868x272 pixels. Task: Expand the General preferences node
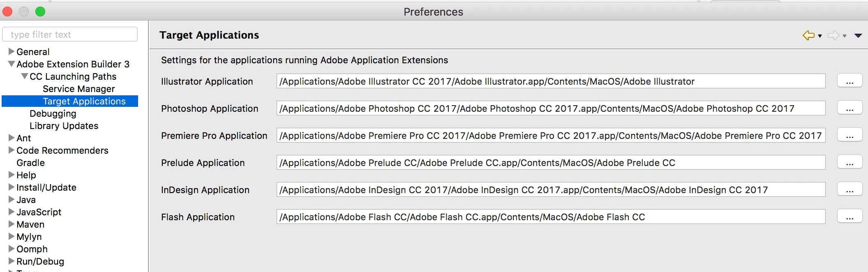click(x=12, y=51)
